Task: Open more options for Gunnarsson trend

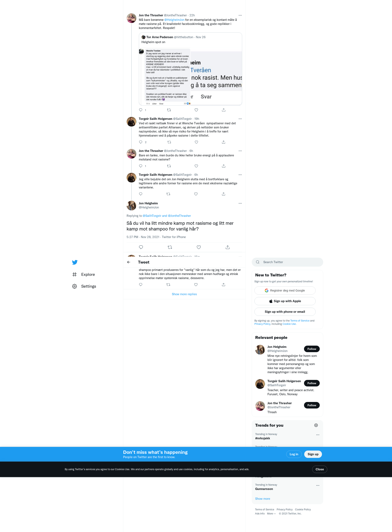Action: [x=317, y=485]
